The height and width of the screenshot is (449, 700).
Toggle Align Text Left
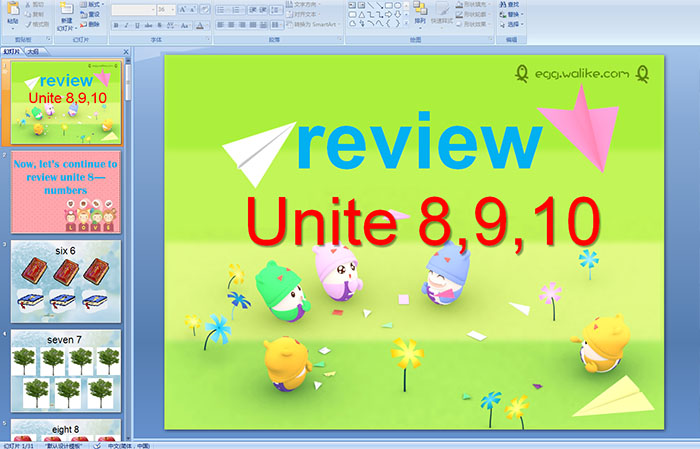tap(221, 25)
